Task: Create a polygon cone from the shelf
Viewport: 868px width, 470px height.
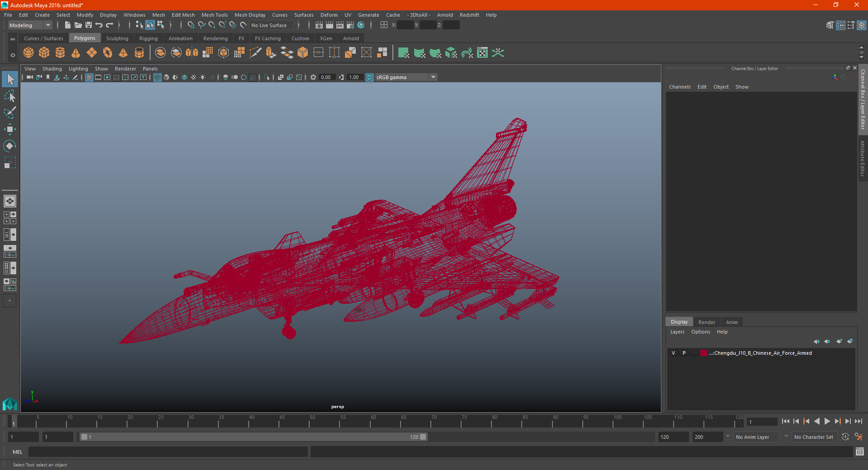Action: [x=76, y=53]
